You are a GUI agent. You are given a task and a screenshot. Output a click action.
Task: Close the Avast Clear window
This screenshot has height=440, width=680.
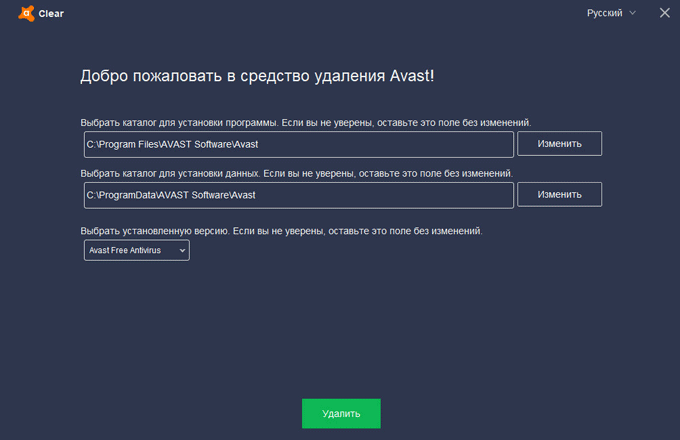[x=665, y=13]
